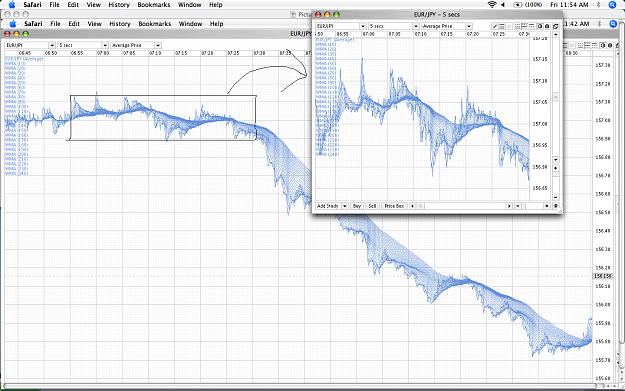Click the horizontal zoom slider thumb between minus and plus
625x391 pixels.
tap(524, 206)
